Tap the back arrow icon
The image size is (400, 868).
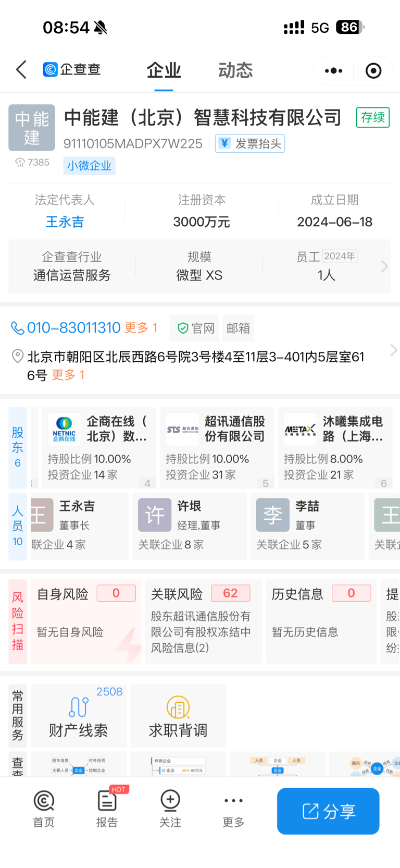tap(21, 69)
